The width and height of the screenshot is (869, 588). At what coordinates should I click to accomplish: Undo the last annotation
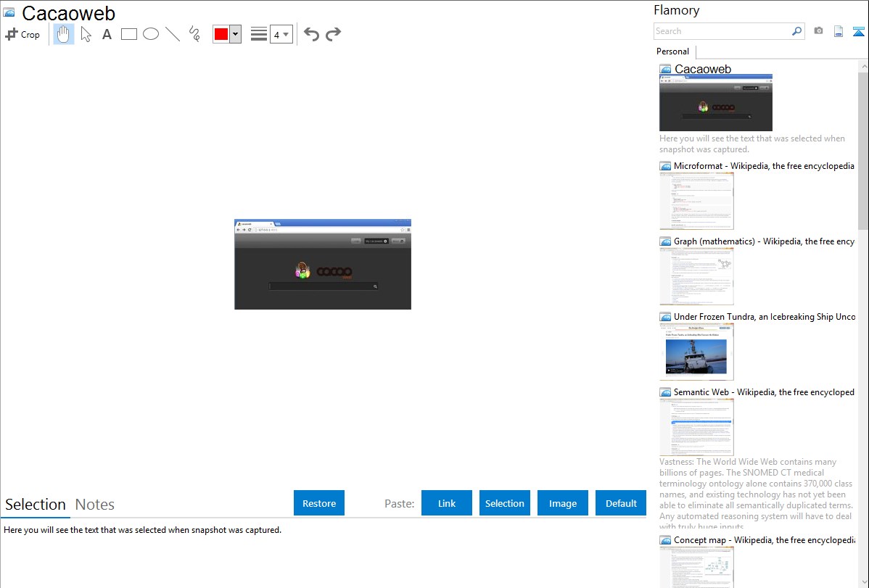pyautogui.click(x=311, y=34)
